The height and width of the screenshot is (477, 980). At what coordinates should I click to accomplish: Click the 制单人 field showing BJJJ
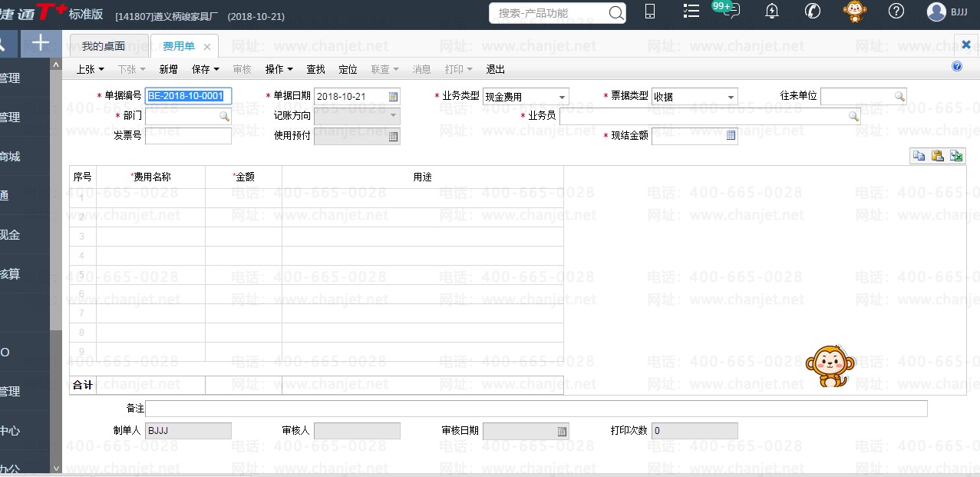click(188, 431)
